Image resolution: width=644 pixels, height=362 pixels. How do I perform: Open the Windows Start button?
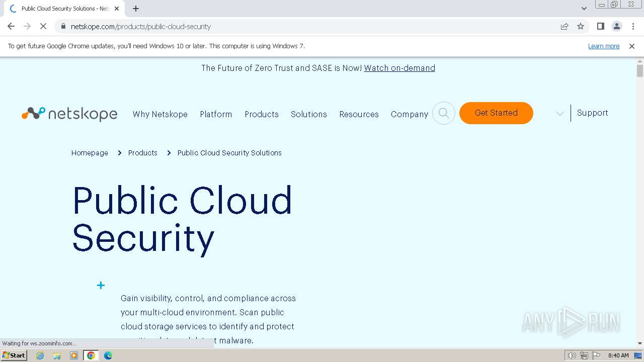14,355
